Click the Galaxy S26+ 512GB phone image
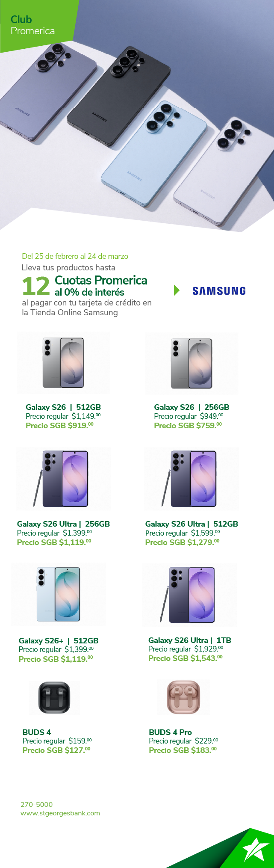This screenshot has height=868, width=274. (59, 595)
